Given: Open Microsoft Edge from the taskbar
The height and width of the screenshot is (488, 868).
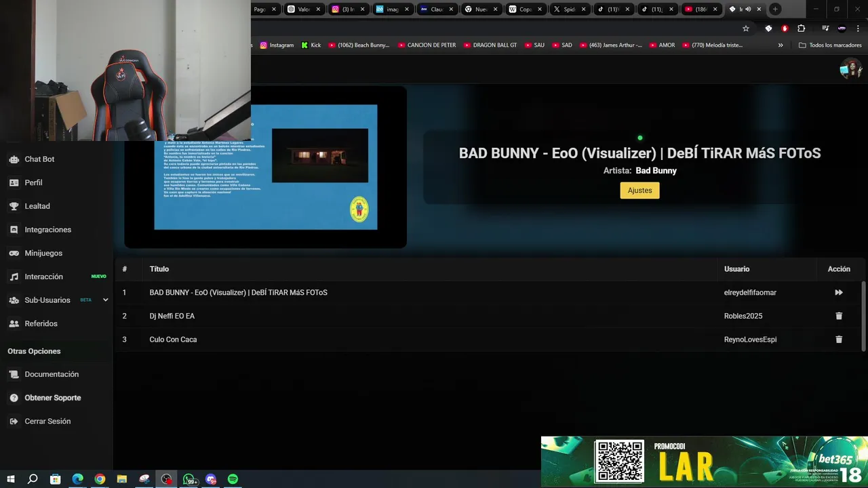Looking at the screenshot, I should coord(77,479).
